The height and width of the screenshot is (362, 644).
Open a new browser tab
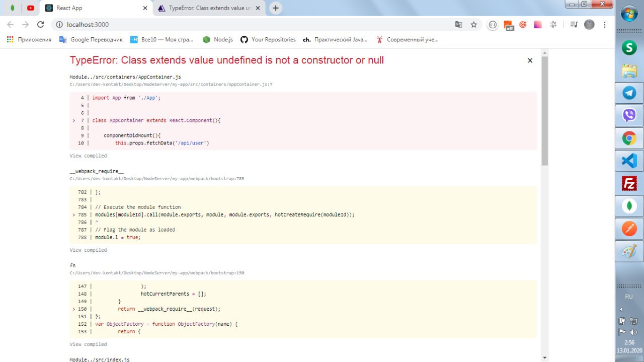tap(276, 8)
